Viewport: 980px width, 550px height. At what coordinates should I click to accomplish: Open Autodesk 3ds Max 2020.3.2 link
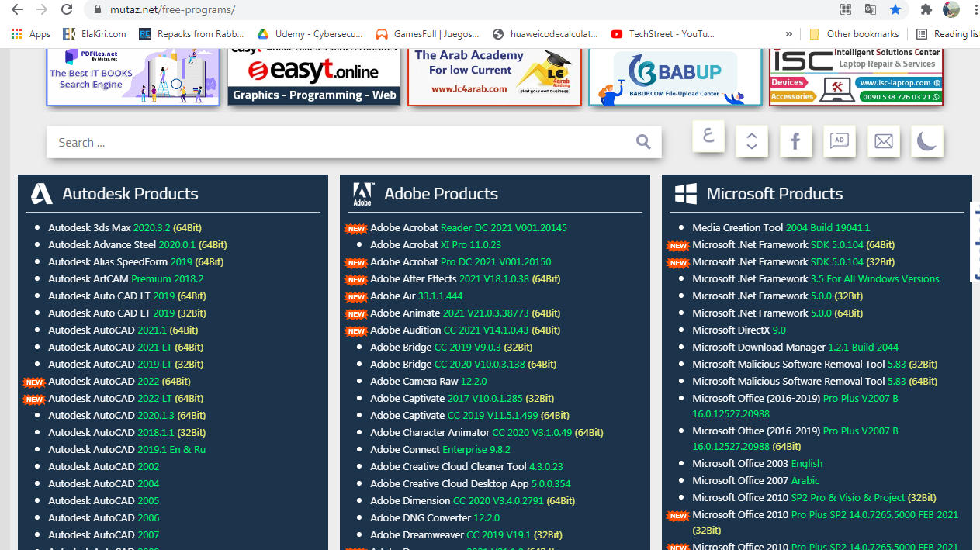124,227
